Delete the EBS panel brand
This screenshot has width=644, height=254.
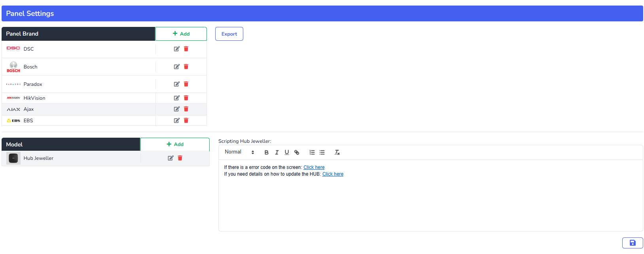point(186,121)
